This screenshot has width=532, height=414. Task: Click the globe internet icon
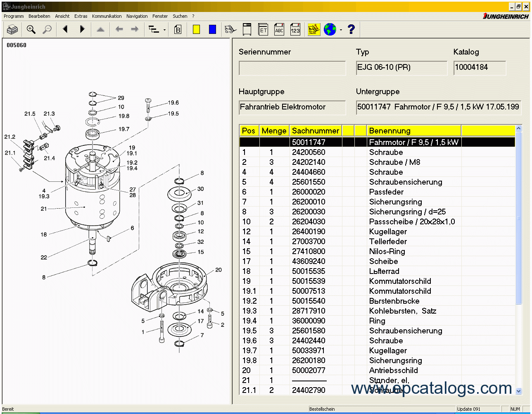tap(329, 29)
